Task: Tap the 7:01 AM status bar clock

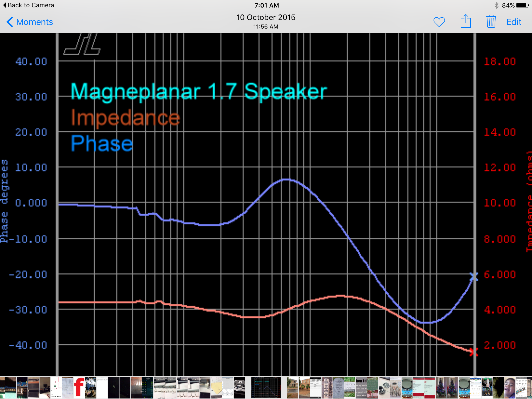Action: (267, 5)
